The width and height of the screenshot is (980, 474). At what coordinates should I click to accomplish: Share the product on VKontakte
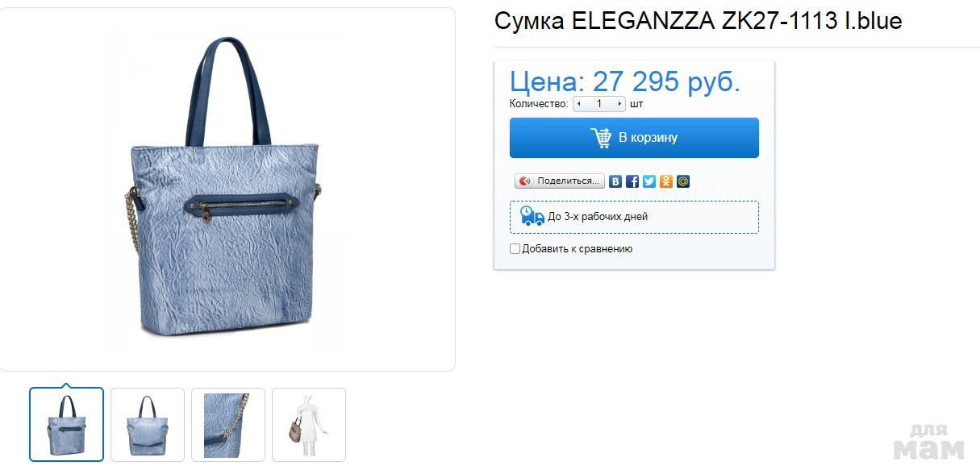pos(615,181)
